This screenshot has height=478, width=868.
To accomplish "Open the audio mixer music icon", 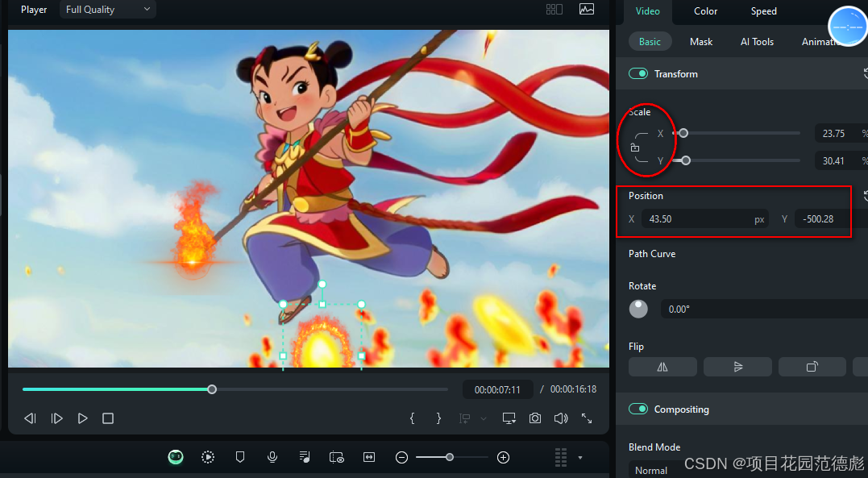I will click(x=305, y=457).
